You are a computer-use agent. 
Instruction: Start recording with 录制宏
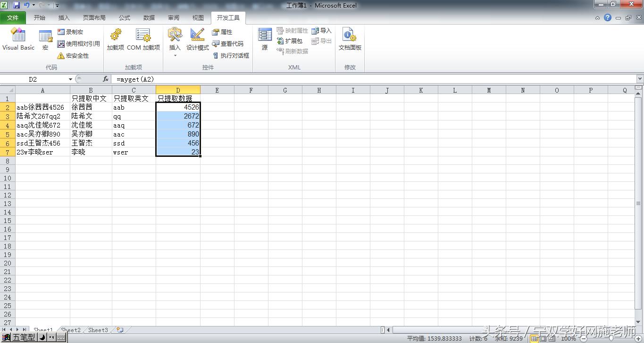click(x=70, y=32)
